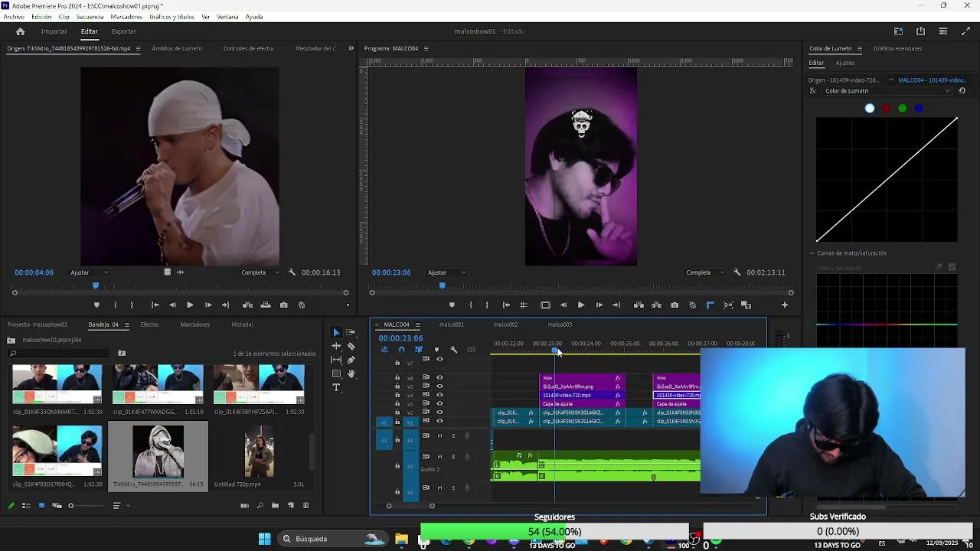Image resolution: width=980 pixels, height=551 pixels.
Task: Select the Pen tool
Action: tap(351, 360)
